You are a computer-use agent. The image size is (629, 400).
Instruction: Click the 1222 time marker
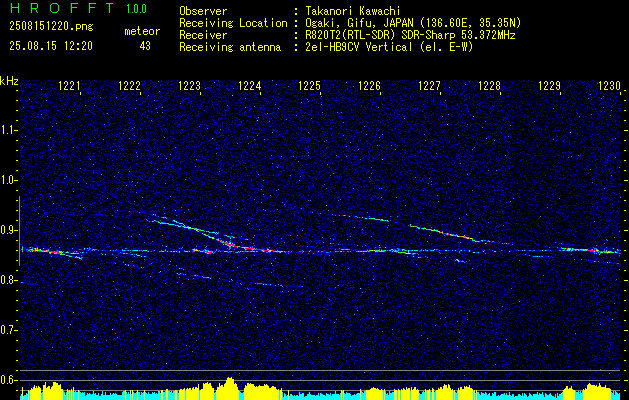click(129, 85)
